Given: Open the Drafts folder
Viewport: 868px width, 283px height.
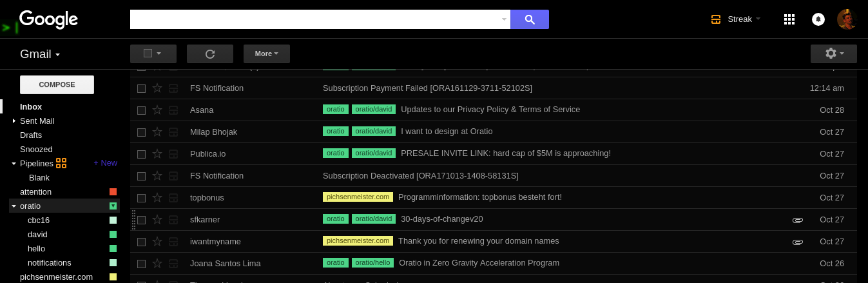Looking at the screenshot, I should click(31, 135).
